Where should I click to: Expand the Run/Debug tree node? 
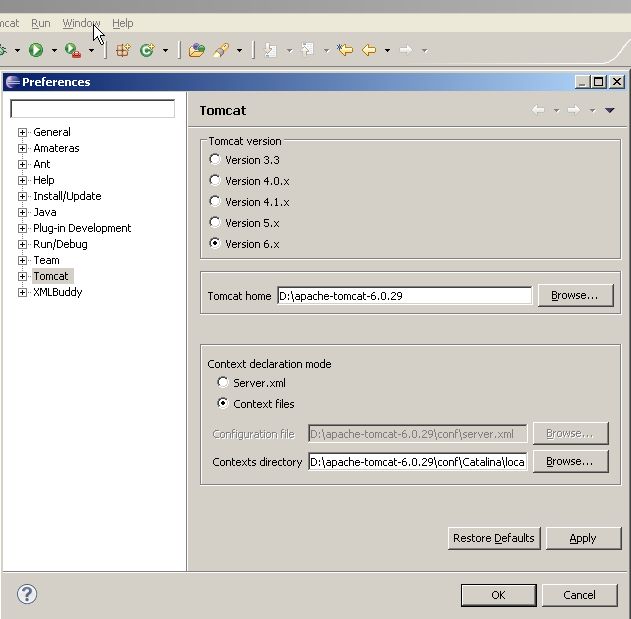pyautogui.click(x=22, y=244)
